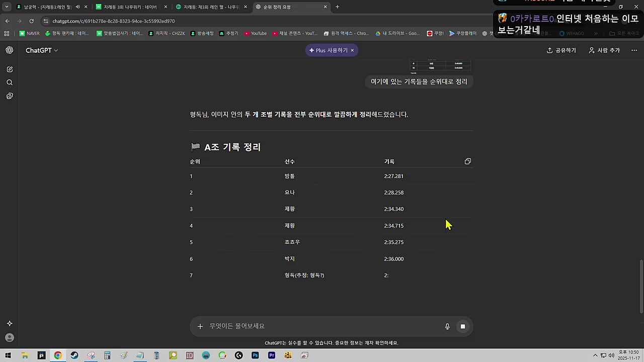
Task: Open the ChatGPT model selector dropdown
Action: coord(42,50)
